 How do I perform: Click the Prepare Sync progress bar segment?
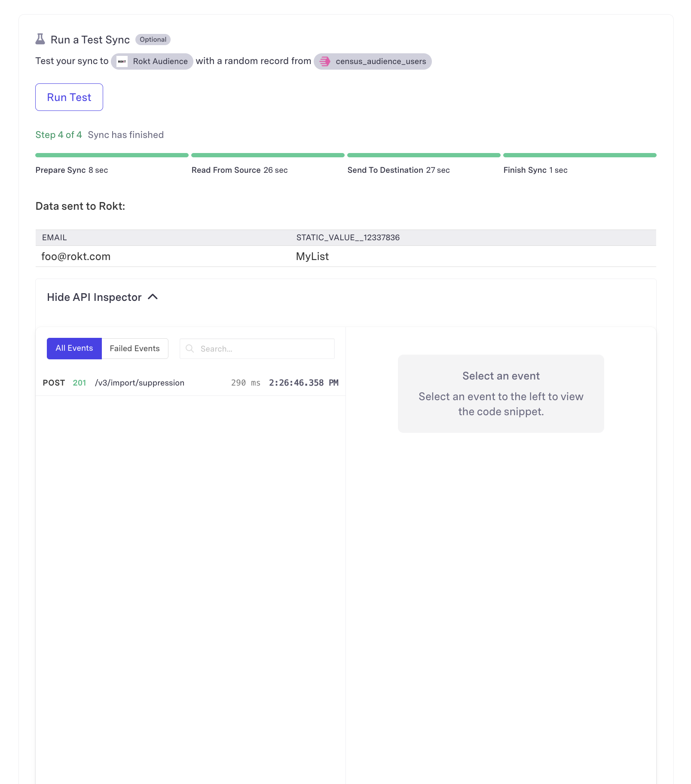pyautogui.click(x=112, y=155)
